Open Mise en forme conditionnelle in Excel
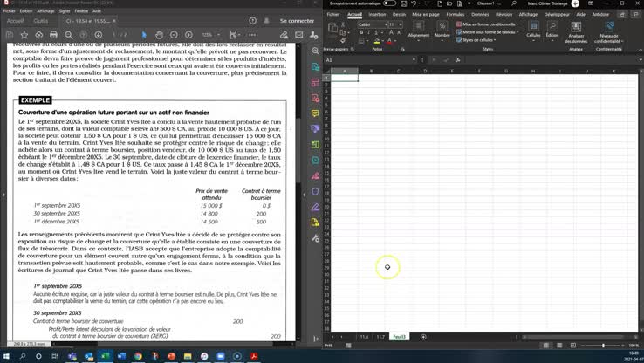Viewport: 644px width, 363px height. 489,24
